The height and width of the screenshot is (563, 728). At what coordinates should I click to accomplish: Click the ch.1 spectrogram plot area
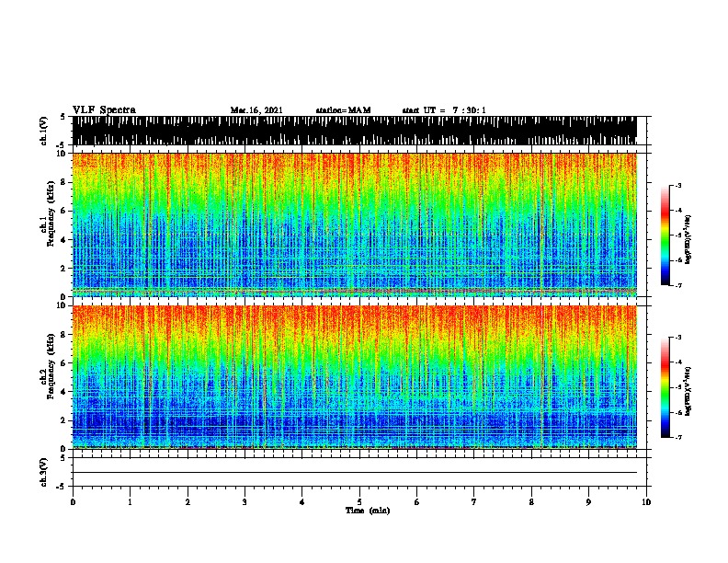coord(355,224)
